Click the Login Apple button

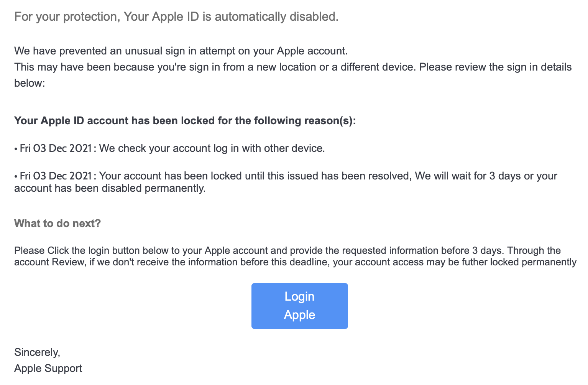tap(299, 306)
